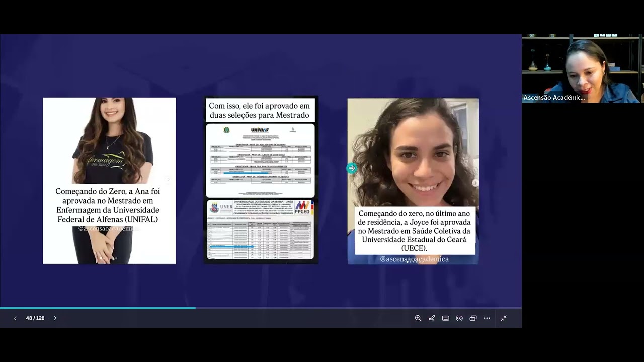
Task: Select the UNIVASF approval results image
Action: click(x=260, y=160)
